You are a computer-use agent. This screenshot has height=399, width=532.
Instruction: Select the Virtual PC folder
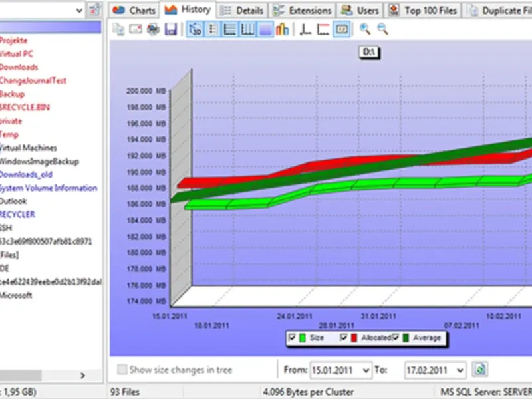pos(16,54)
